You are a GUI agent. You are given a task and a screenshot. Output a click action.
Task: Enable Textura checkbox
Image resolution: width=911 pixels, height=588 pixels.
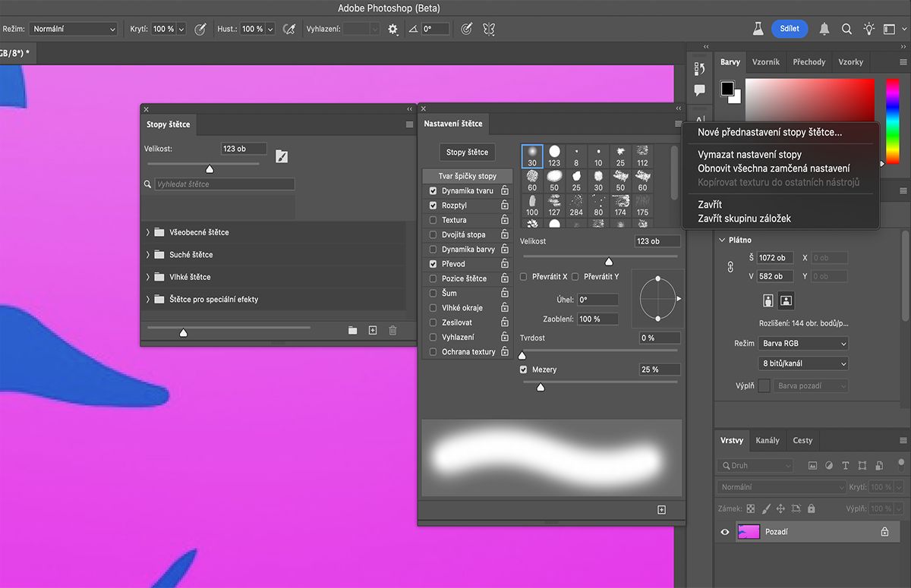point(433,220)
